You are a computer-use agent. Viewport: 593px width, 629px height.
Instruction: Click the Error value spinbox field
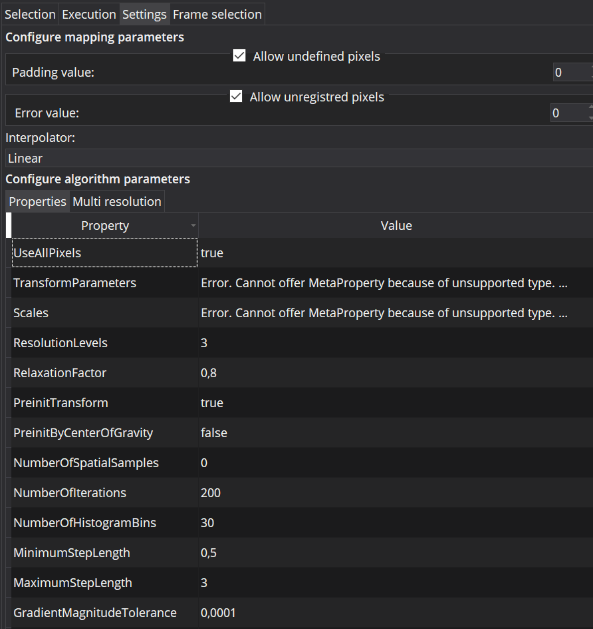(569, 113)
